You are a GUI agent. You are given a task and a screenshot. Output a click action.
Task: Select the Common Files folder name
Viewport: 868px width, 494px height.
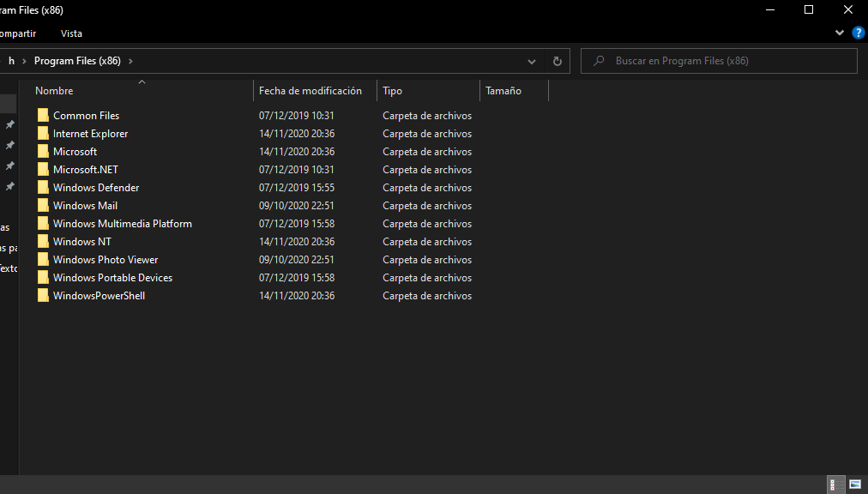click(87, 115)
